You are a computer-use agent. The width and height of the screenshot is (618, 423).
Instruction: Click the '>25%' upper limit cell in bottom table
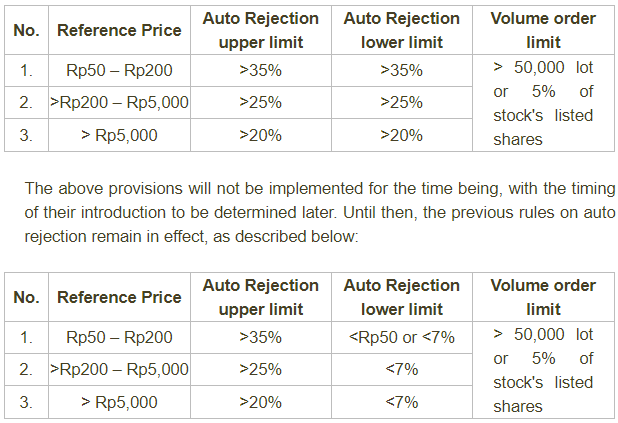pyautogui.click(x=260, y=370)
